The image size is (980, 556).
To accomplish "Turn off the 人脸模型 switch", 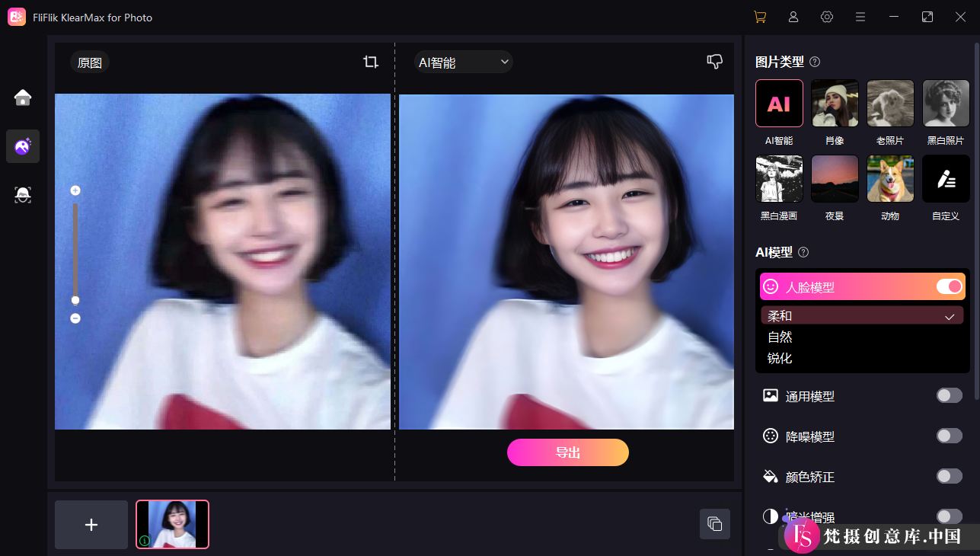I will [x=949, y=286].
